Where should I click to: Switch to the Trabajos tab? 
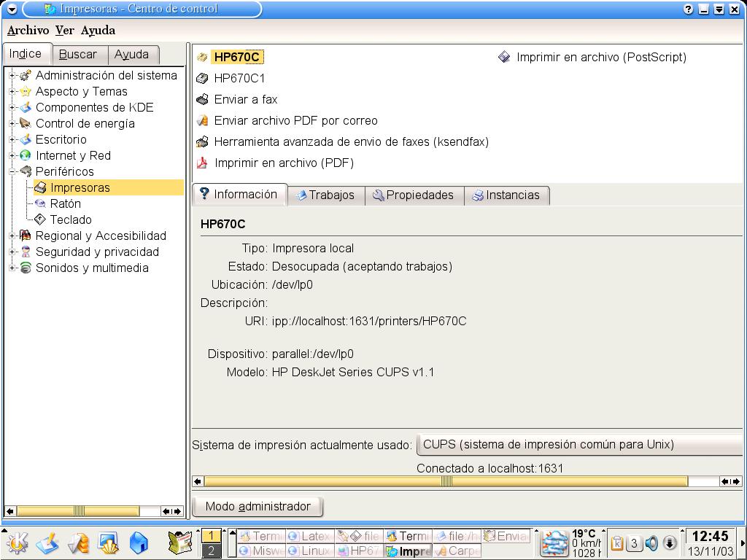click(x=326, y=195)
